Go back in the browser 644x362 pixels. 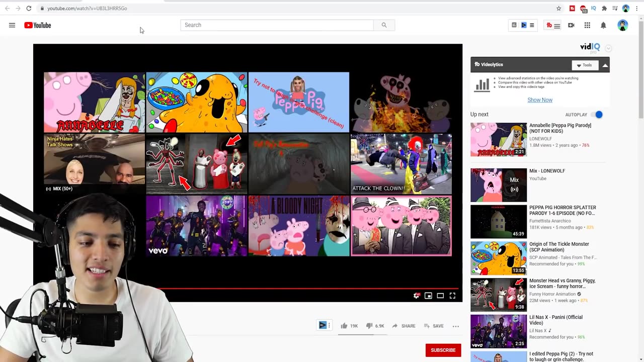point(7,9)
